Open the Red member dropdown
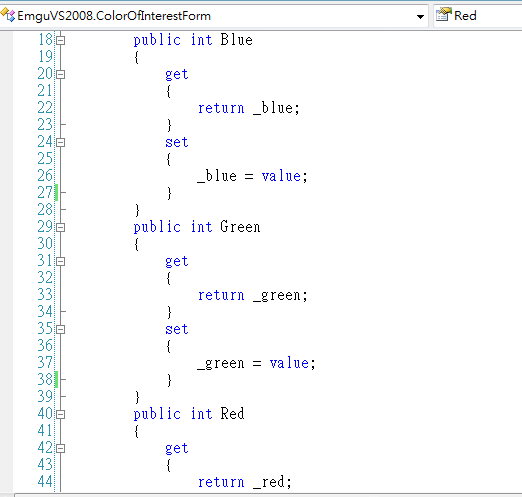This screenshot has height=497, width=522. [478, 16]
